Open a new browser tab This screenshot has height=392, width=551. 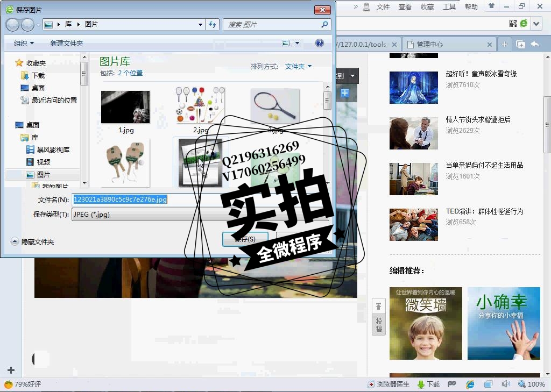click(x=505, y=44)
